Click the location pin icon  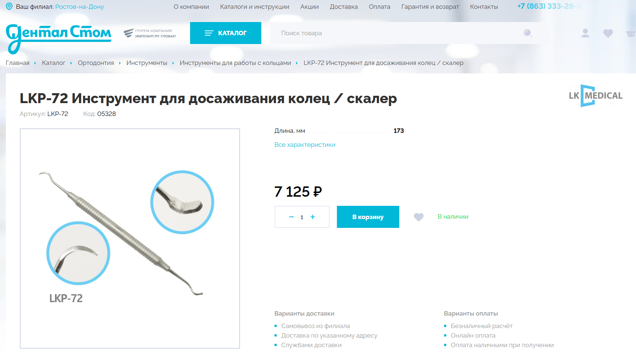[x=9, y=7]
